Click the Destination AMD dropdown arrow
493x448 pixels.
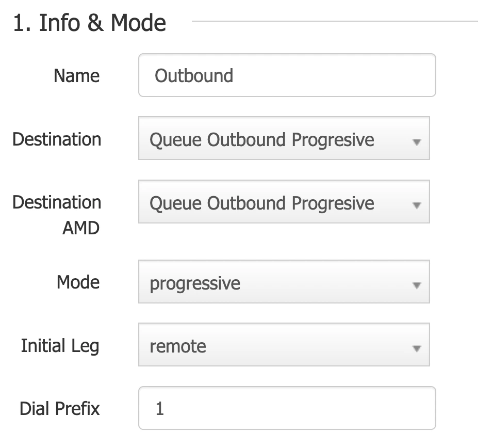417,205
